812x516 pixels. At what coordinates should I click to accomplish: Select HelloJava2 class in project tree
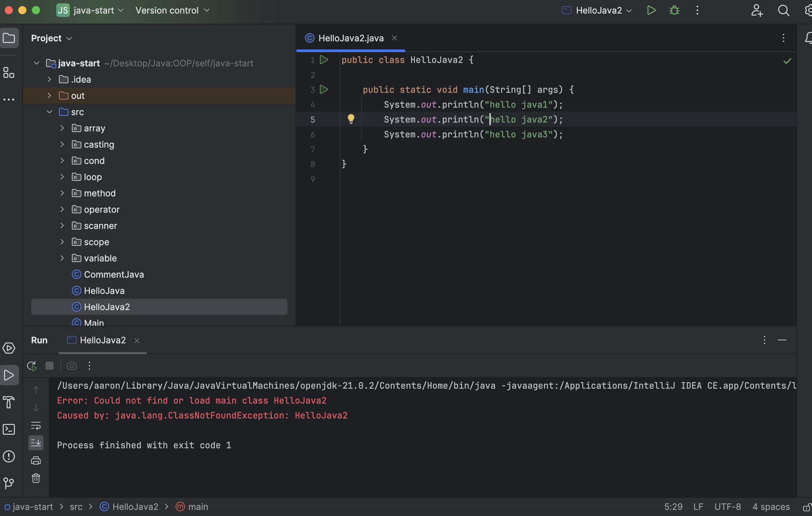point(106,307)
